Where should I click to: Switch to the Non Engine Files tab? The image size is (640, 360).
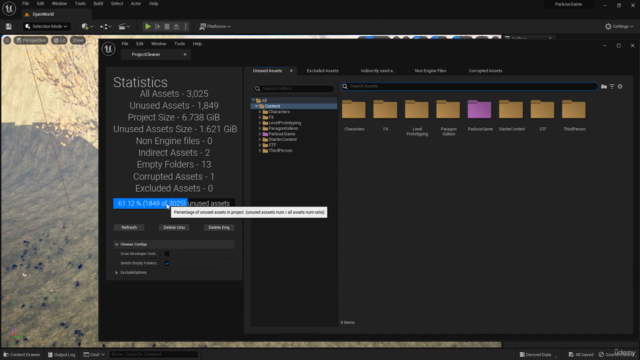coord(430,71)
